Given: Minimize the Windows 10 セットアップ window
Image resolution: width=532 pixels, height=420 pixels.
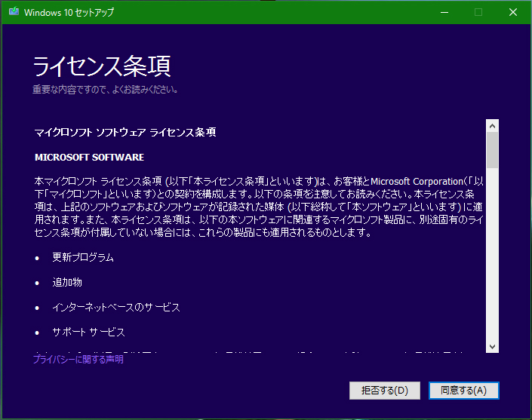Looking at the screenshot, I should coord(444,12).
